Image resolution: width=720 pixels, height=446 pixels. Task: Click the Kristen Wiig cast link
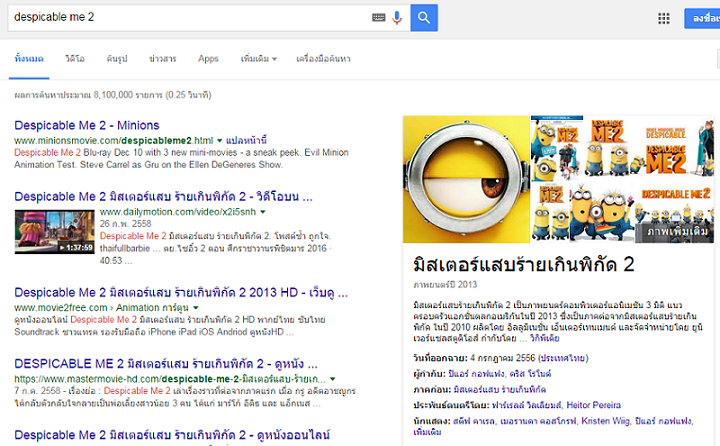(x=606, y=421)
